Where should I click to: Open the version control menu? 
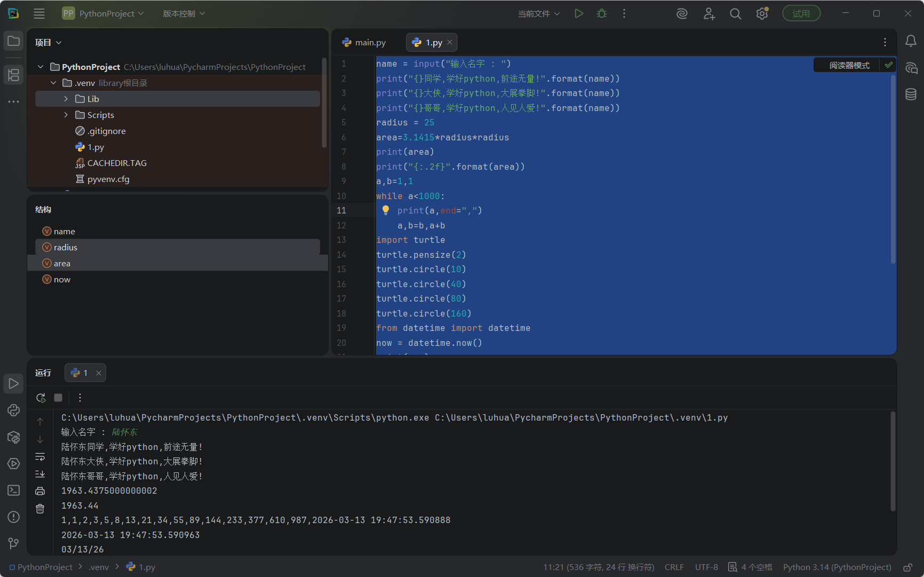click(184, 13)
